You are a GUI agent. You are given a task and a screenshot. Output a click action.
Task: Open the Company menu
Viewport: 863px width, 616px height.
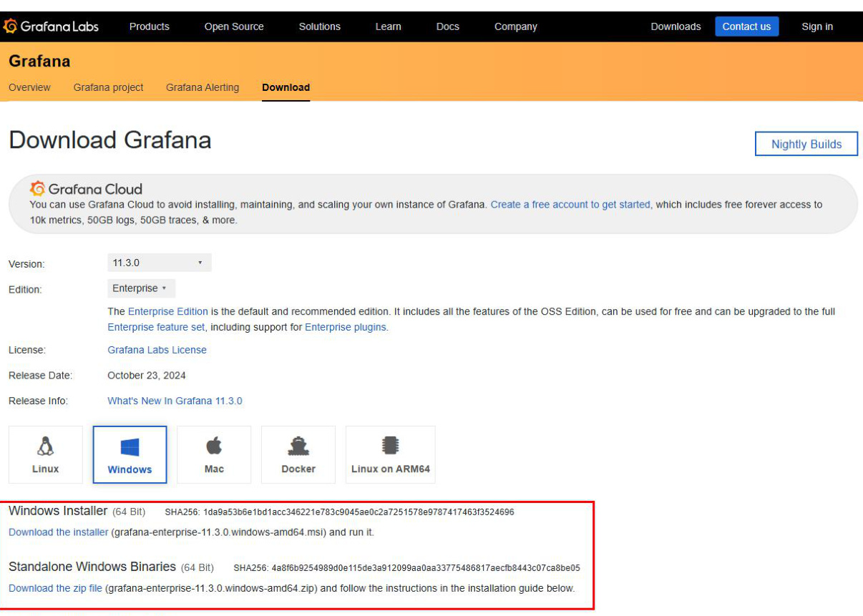pyautogui.click(x=516, y=26)
